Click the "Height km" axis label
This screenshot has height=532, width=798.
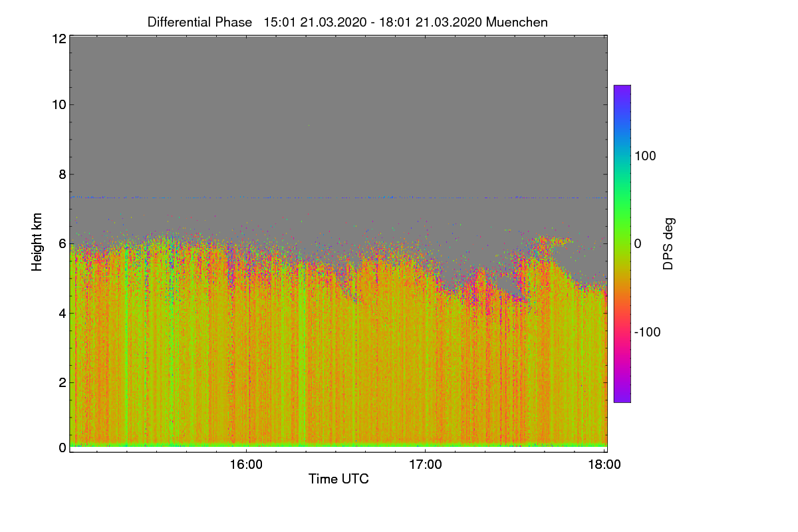pyautogui.click(x=37, y=242)
